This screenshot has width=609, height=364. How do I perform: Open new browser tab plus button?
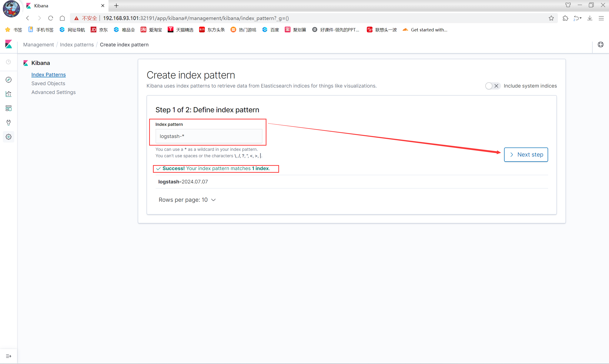click(116, 6)
